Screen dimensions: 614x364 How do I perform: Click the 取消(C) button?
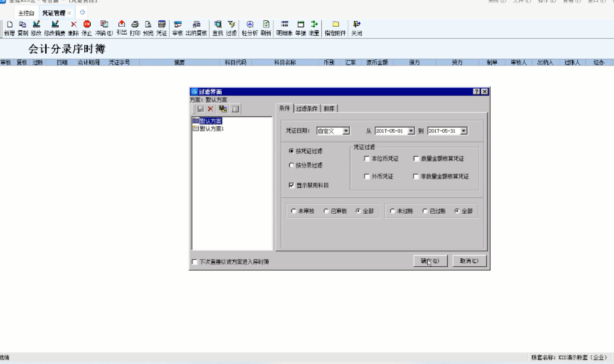click(x=469, y=261)
